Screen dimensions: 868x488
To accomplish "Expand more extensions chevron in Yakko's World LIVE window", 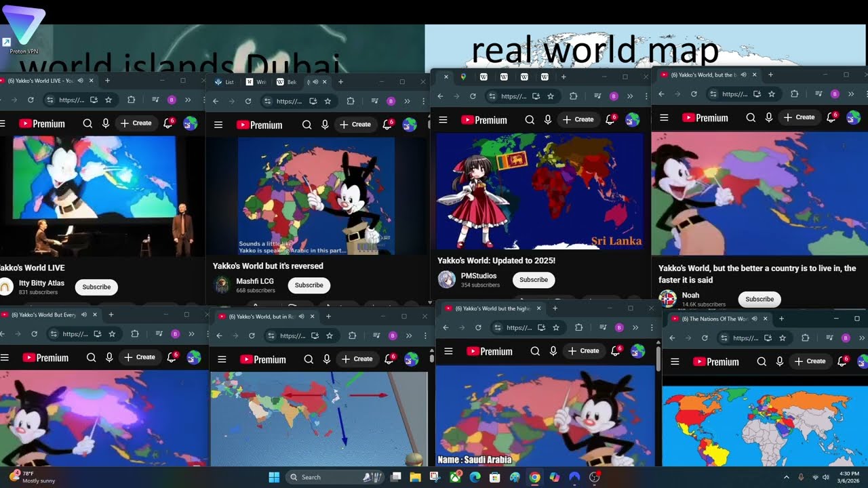I will pyautogui.click(x=188, y=100).
